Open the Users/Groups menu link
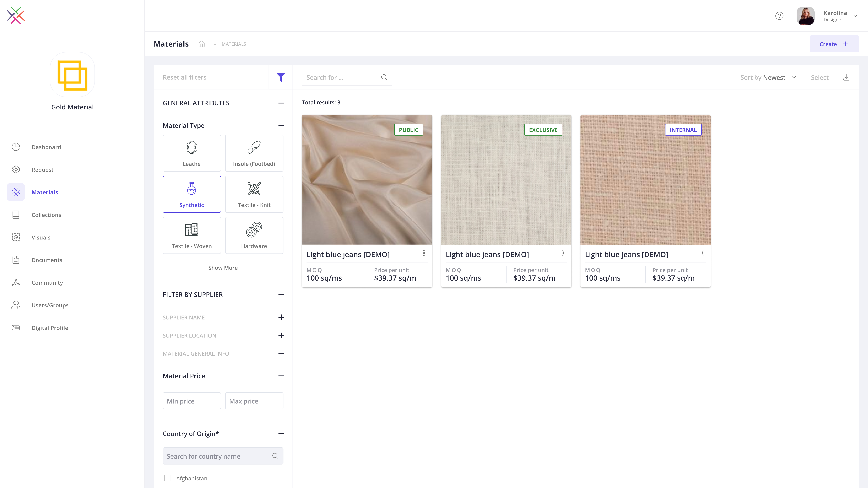 point(50,305)
